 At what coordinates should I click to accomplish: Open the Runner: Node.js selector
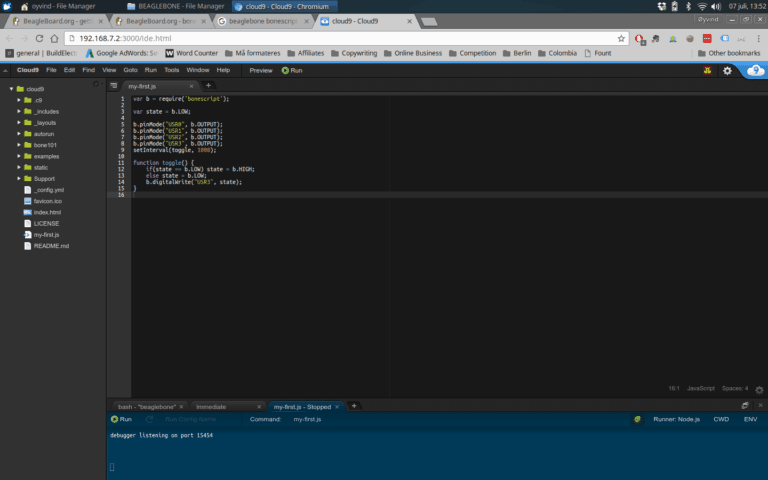(x=676, y=419)
